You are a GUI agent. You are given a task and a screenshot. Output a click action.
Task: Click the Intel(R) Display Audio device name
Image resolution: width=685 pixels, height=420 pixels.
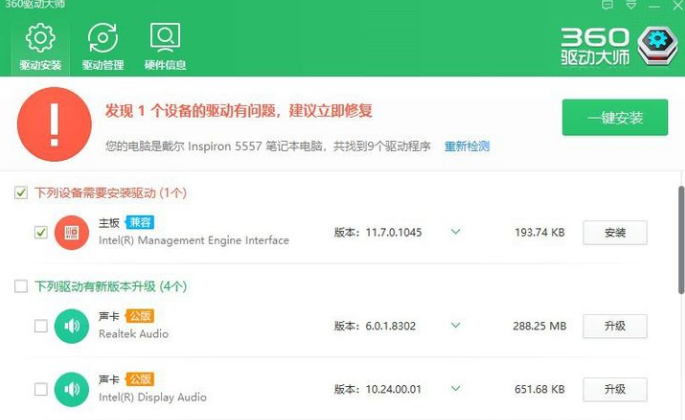(x=152, y=397)
